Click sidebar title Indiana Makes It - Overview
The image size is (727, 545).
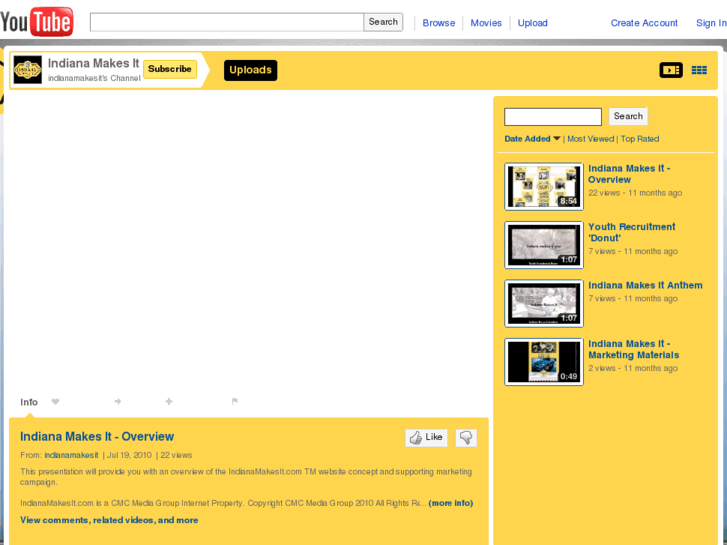629,174
